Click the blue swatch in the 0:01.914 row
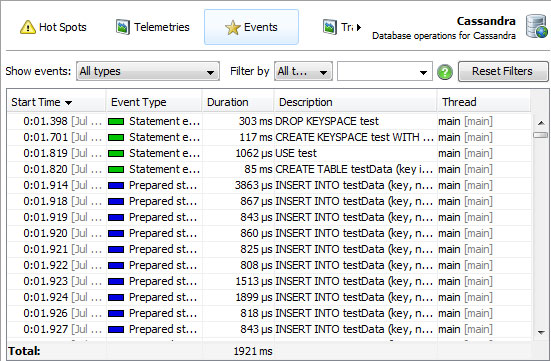This screenshot has height=361, width=551. click(x=116, y=186)
